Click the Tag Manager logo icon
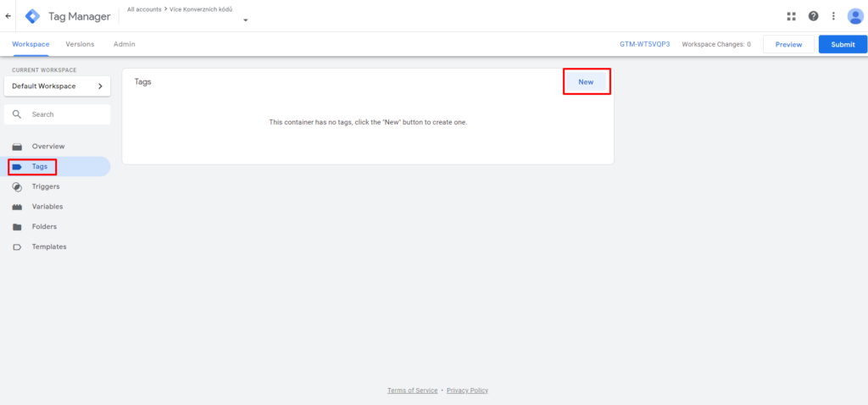Viewport: 868px width, 405px height. pos(33,16)
